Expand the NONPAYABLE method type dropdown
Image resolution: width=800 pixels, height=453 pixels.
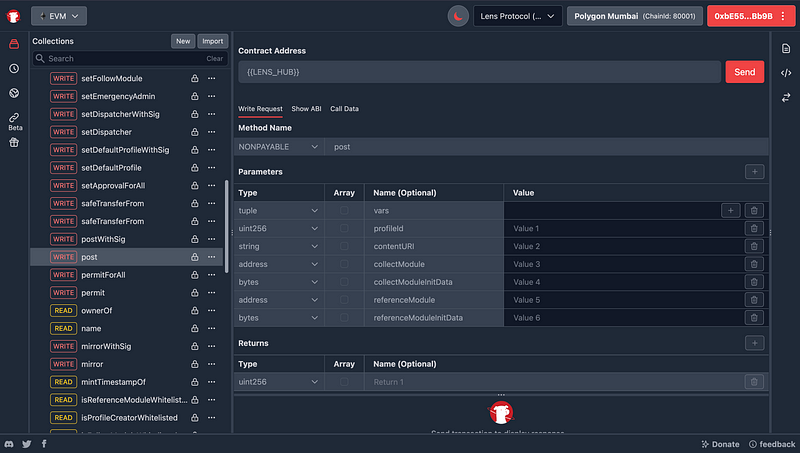[x=279, y=147]
